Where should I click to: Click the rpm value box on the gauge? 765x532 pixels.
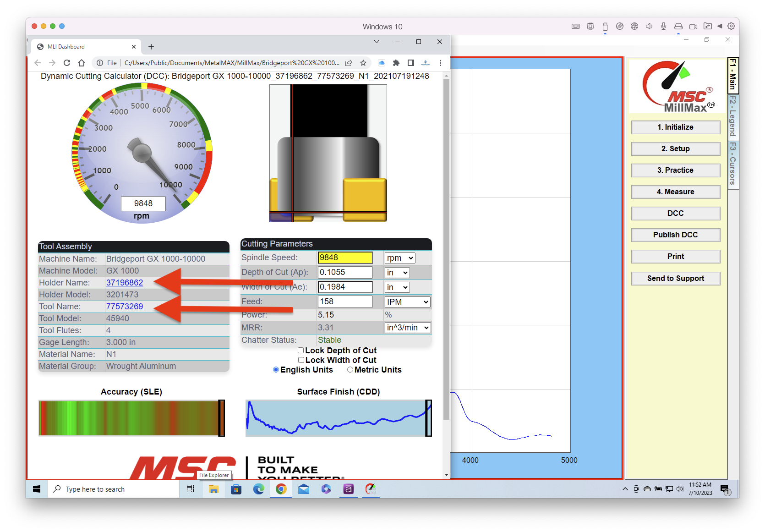point(143,203)
